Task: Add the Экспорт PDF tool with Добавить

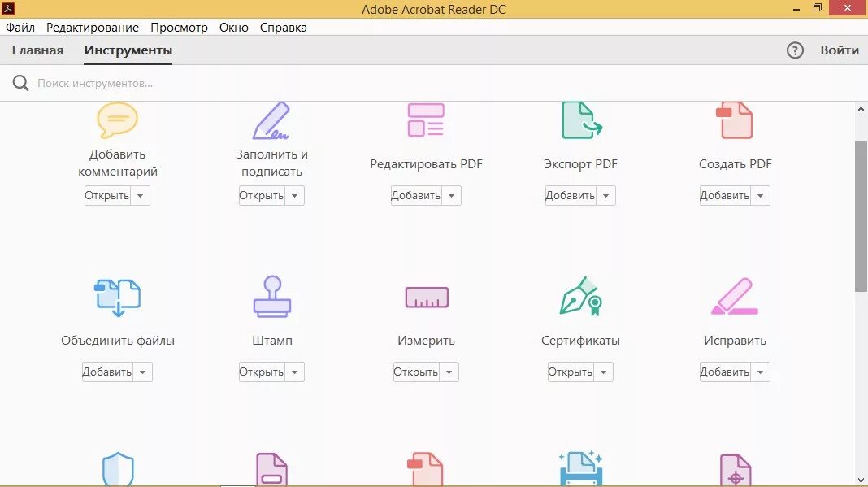Action: (571, 196)
